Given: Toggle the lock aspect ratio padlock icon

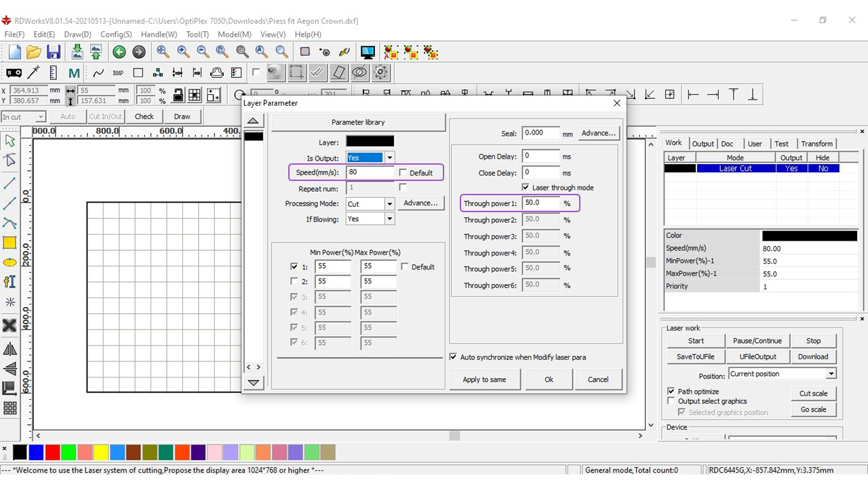Looking at the screenshot, I should tap(178, 95).
